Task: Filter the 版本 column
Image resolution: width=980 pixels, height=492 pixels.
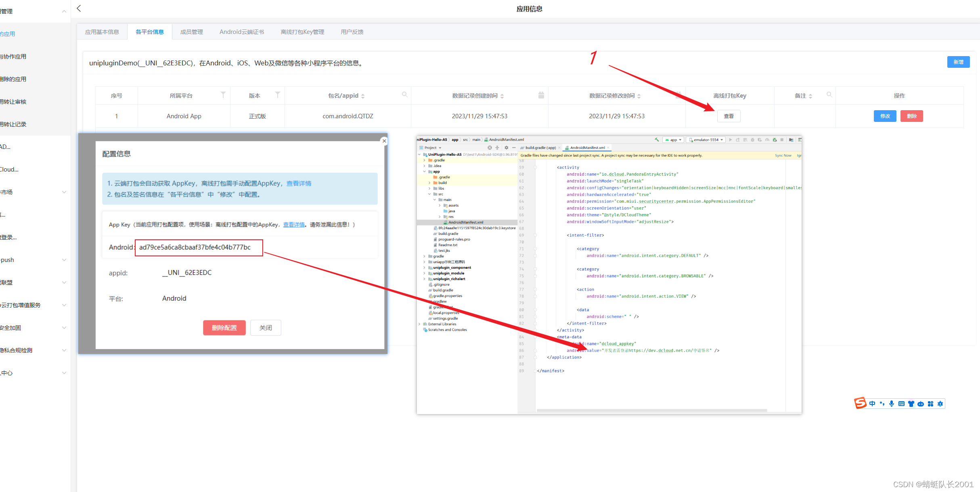Action: click(277, 95)
